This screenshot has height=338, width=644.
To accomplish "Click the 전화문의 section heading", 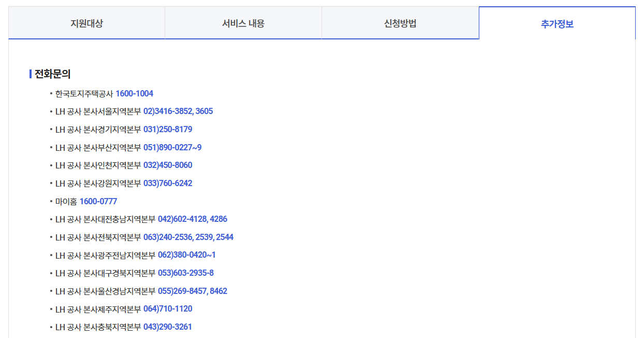I will (x=48, y=73).
